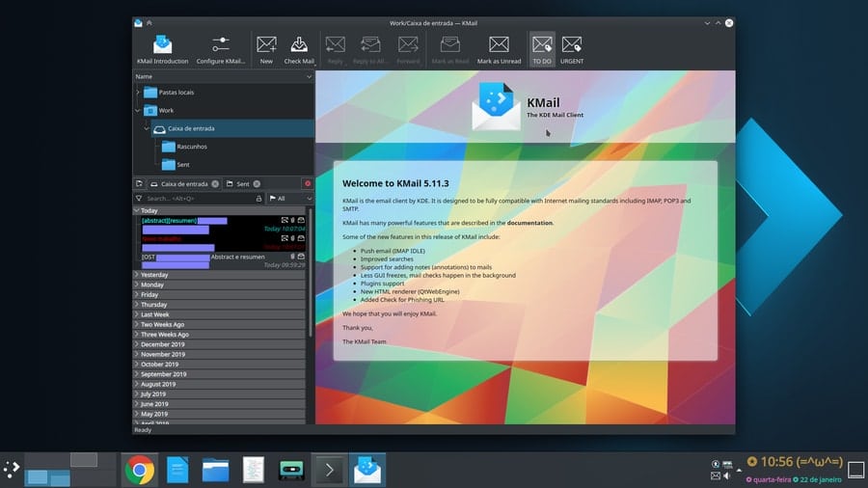Launch Google Chrome from the taskbar
Viewport: 868px width, 488px height.
(x=140, y=470)
